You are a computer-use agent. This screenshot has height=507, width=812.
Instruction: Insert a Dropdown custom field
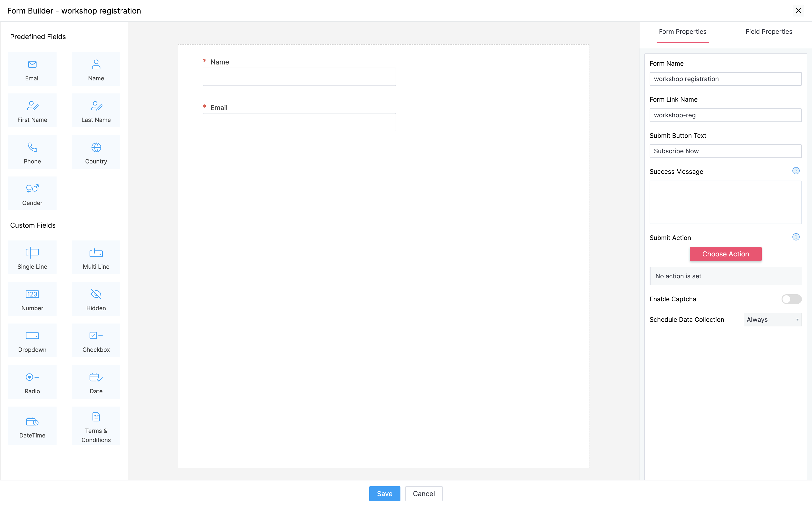(32, 340)
